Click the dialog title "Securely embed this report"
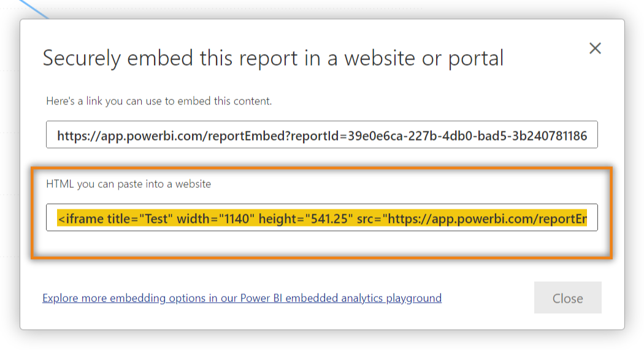Screen dimensions: 644x350 pos(273,58)
